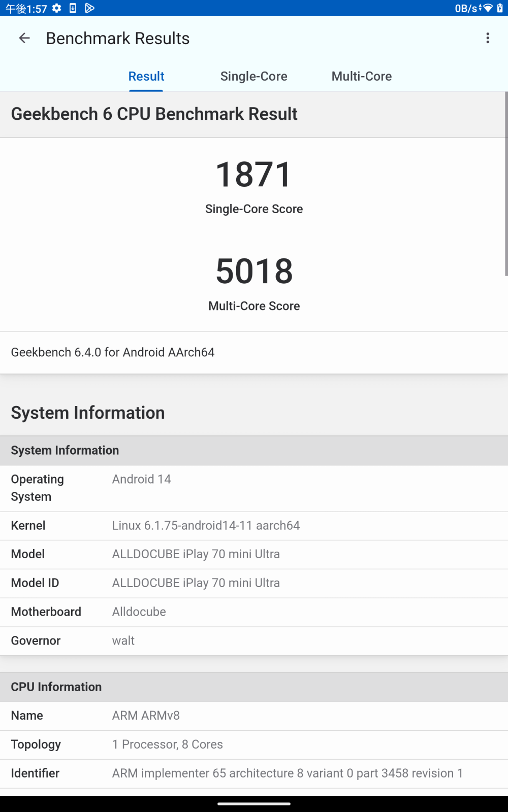Open the three-dot overflow menu
508x812 pixels.
(488, 38)
